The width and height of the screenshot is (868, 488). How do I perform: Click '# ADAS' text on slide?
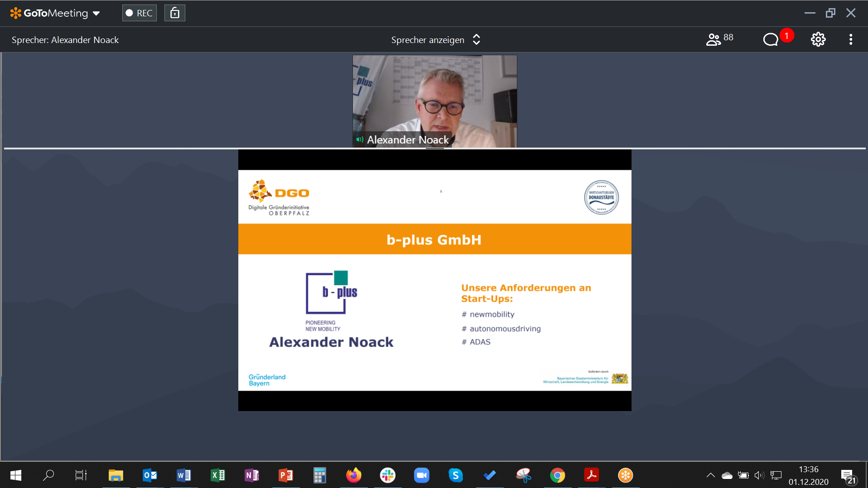tap(476, 342)
